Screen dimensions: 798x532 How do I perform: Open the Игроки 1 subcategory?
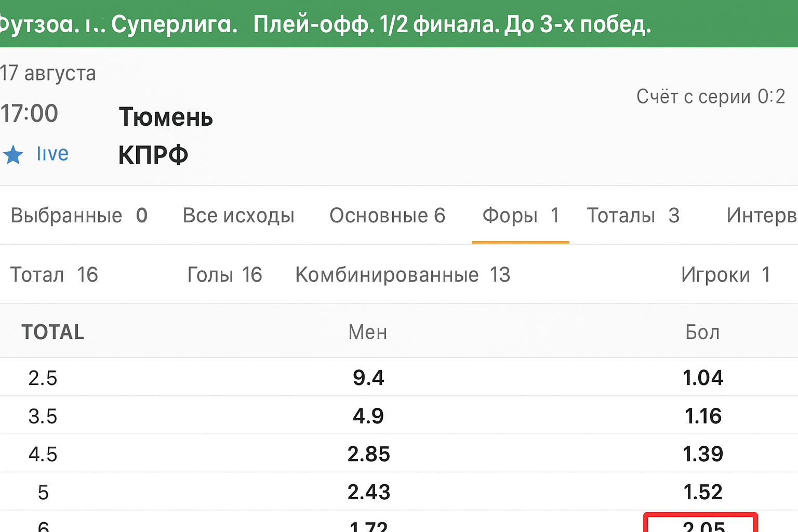coord(725,275)
